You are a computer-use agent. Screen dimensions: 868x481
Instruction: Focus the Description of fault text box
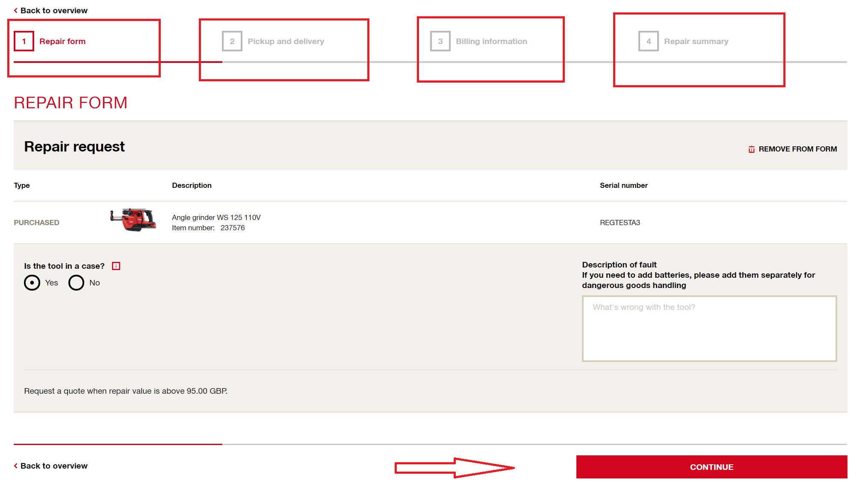pos(709,329)
